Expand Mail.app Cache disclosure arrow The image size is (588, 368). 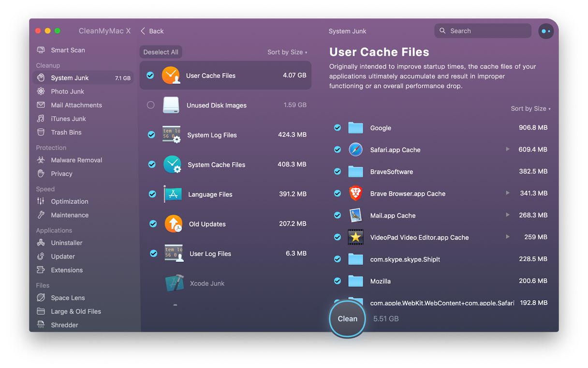507,215
